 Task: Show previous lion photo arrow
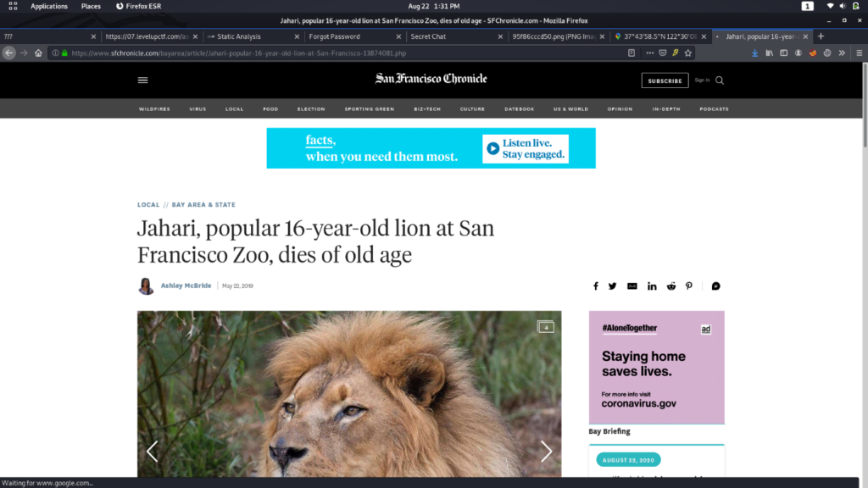[x=153, y=452]
